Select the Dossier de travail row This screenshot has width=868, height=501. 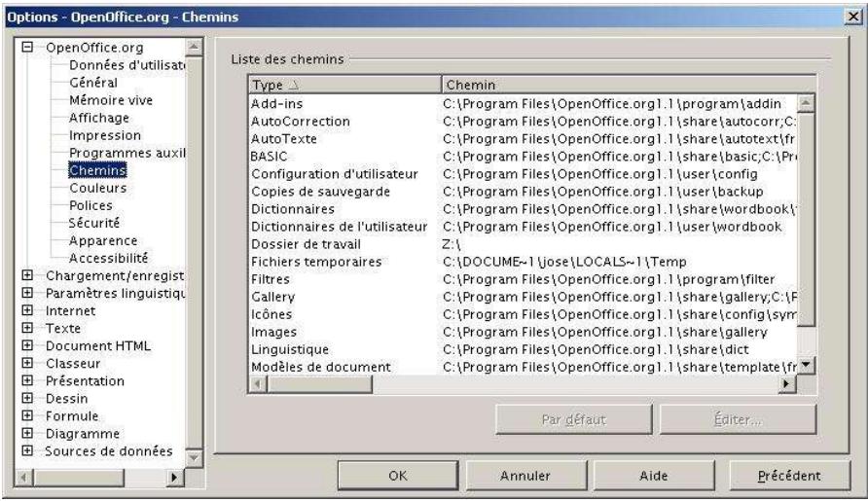click(524, 244)
